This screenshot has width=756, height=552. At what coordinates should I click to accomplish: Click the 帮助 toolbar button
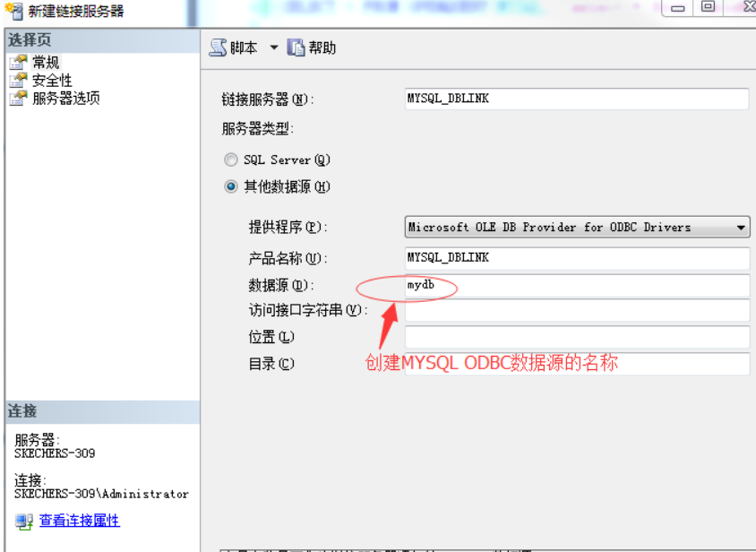[x=312, y=47]
